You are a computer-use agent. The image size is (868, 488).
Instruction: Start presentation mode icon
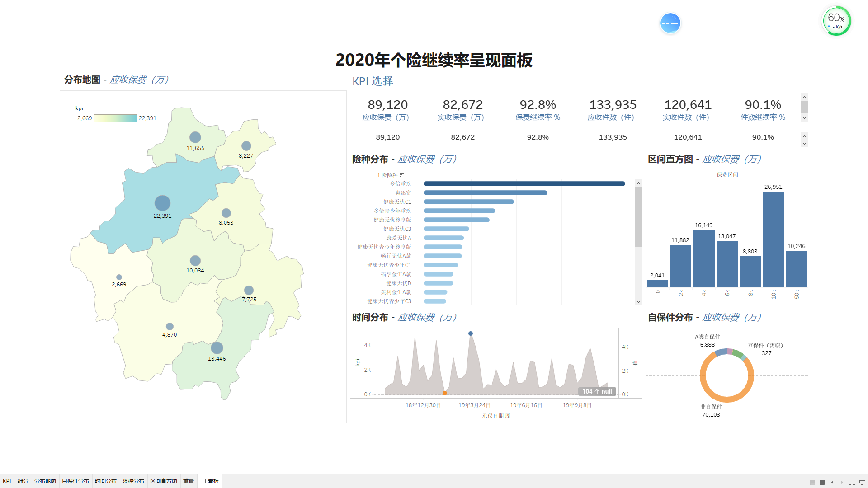(x=862, y=482)
